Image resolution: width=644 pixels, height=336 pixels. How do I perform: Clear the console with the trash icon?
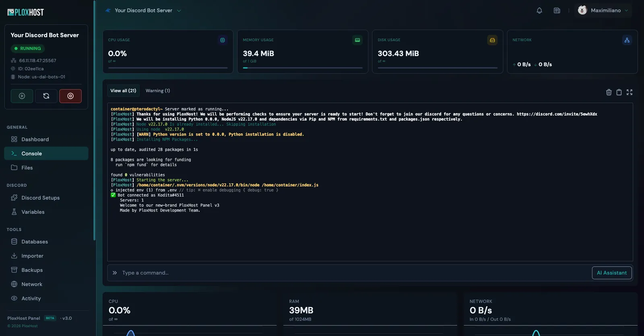(x=609, y=92)
